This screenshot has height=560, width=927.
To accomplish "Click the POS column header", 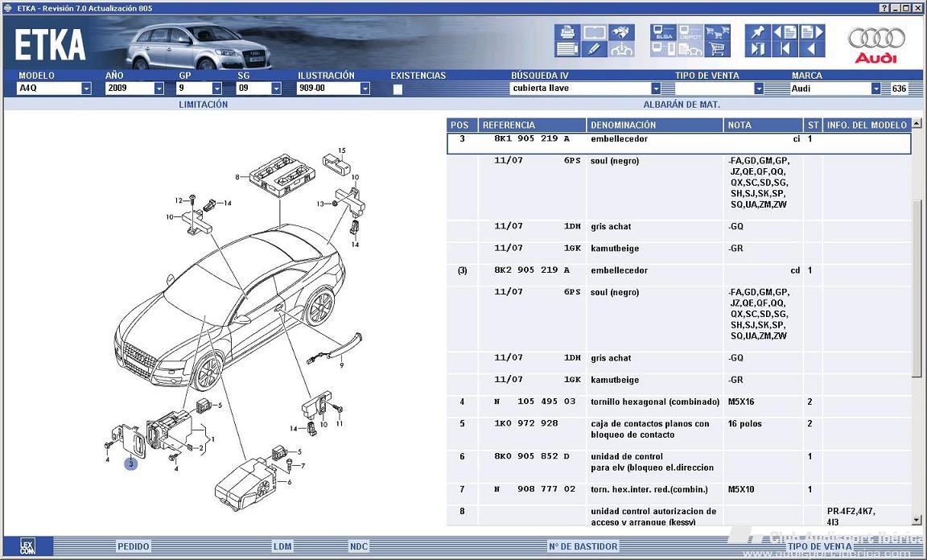I will click(x=462, y=125).
